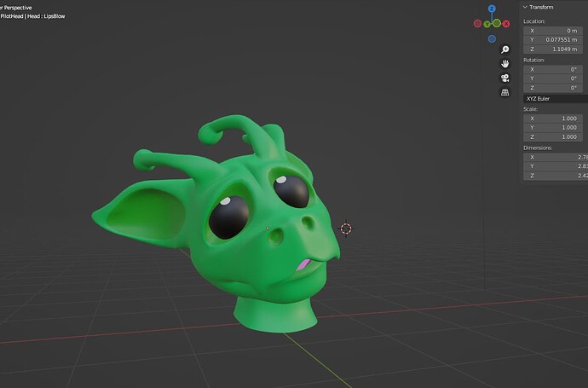Switch orthographic/perspective with the grid icon
The height and width of the screenshot is (388, 588).
pos(505,92)
